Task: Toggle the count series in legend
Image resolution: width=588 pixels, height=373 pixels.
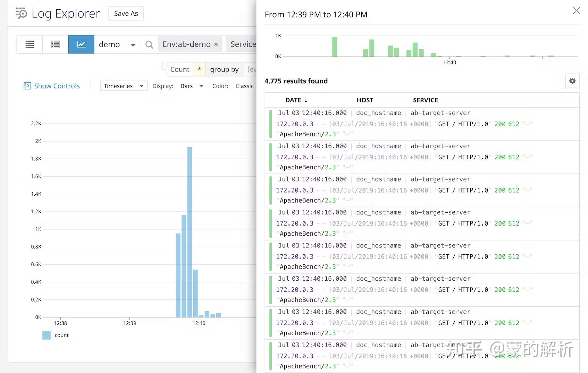Action: tap(56, 335)
